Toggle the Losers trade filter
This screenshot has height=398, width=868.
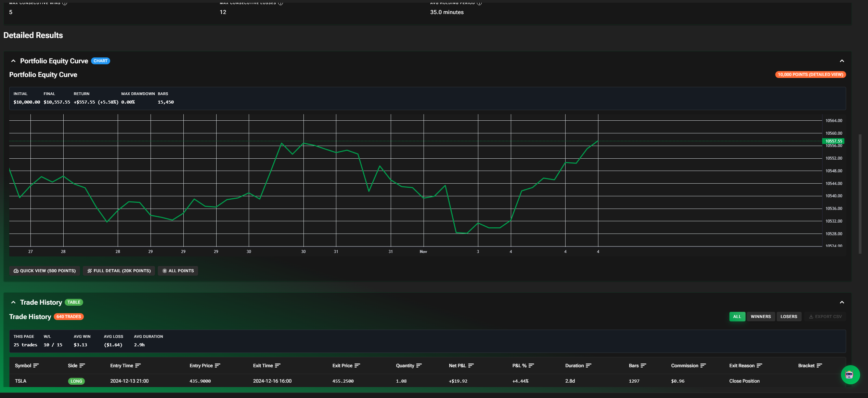(789, 316)
